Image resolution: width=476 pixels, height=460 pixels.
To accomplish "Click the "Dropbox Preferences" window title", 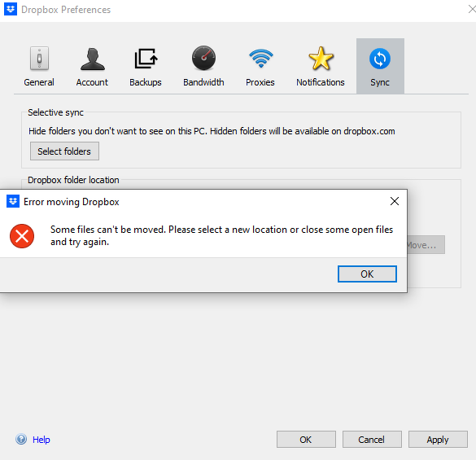I will [x=66, y=10].
